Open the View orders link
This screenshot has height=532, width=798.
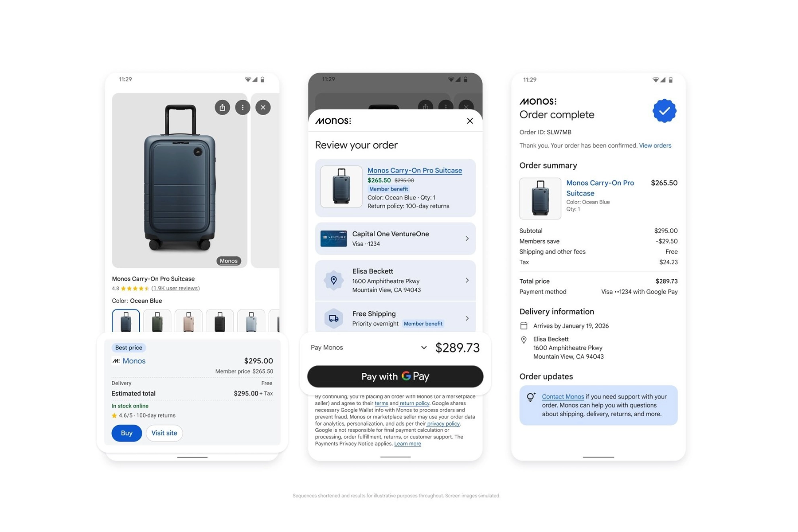[655, 145]
